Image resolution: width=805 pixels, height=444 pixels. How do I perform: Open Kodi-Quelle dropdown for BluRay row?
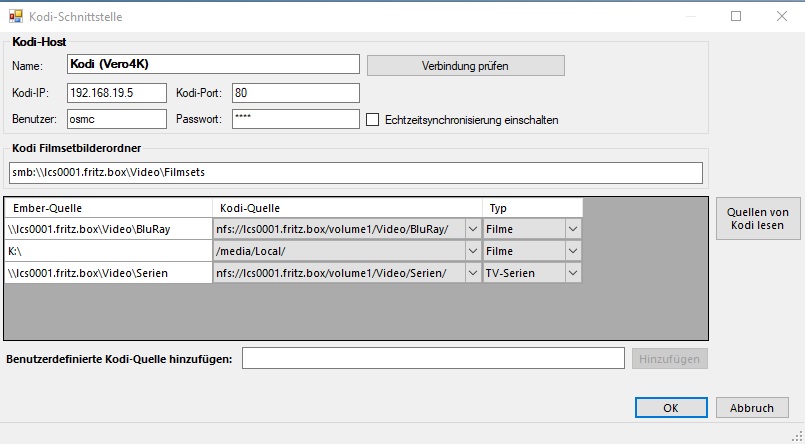tap(473, 229)
